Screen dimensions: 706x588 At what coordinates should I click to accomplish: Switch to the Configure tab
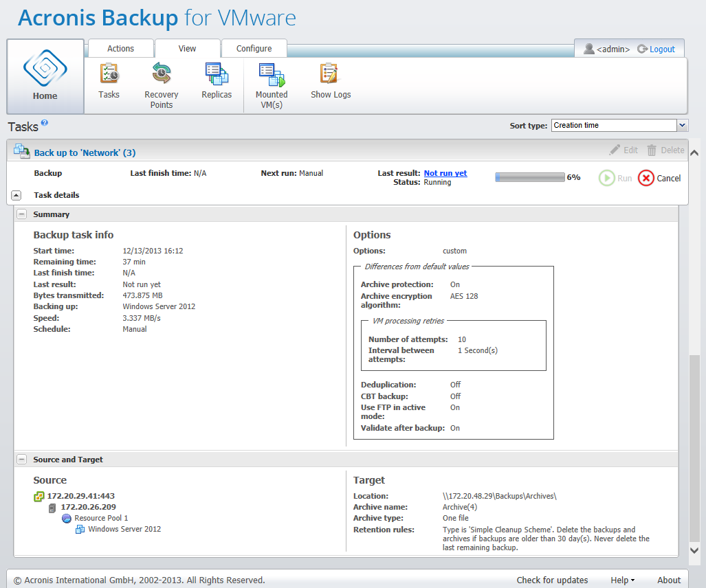254,49
